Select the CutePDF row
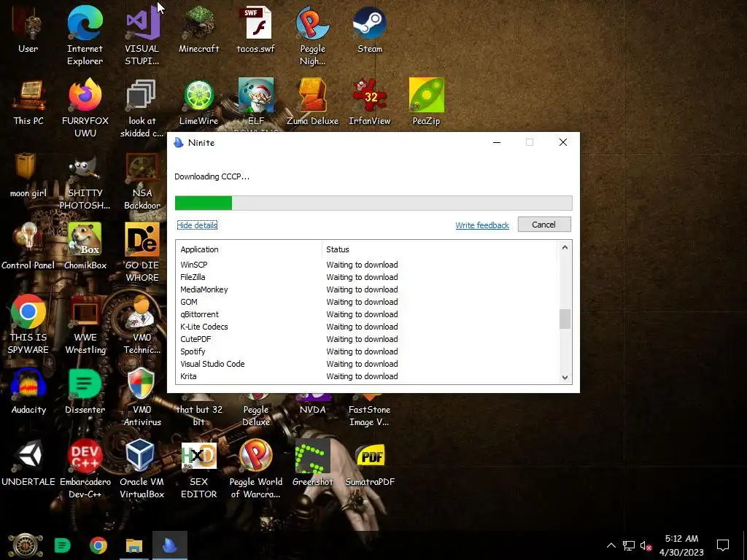 coord(367,339)
